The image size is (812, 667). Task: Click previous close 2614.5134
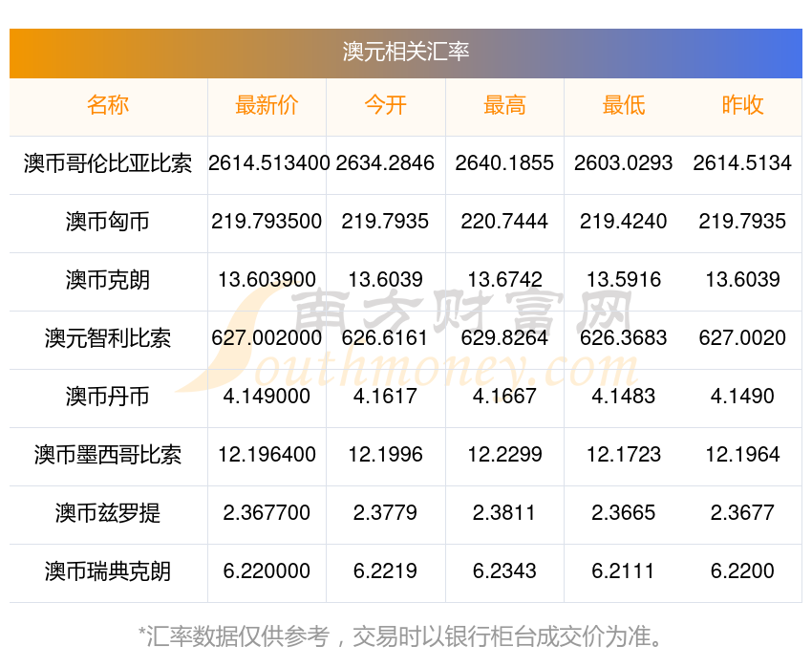(x=742, y=163)
